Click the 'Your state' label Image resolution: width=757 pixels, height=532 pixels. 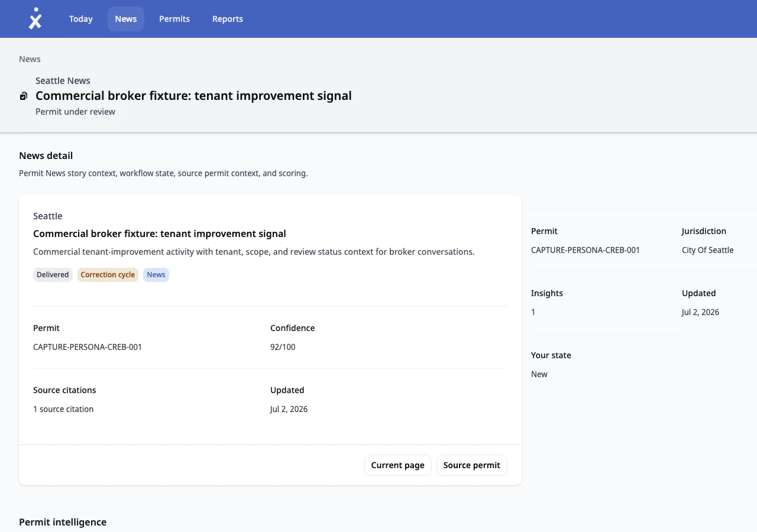pyautogui.click(x=551, y=355)
